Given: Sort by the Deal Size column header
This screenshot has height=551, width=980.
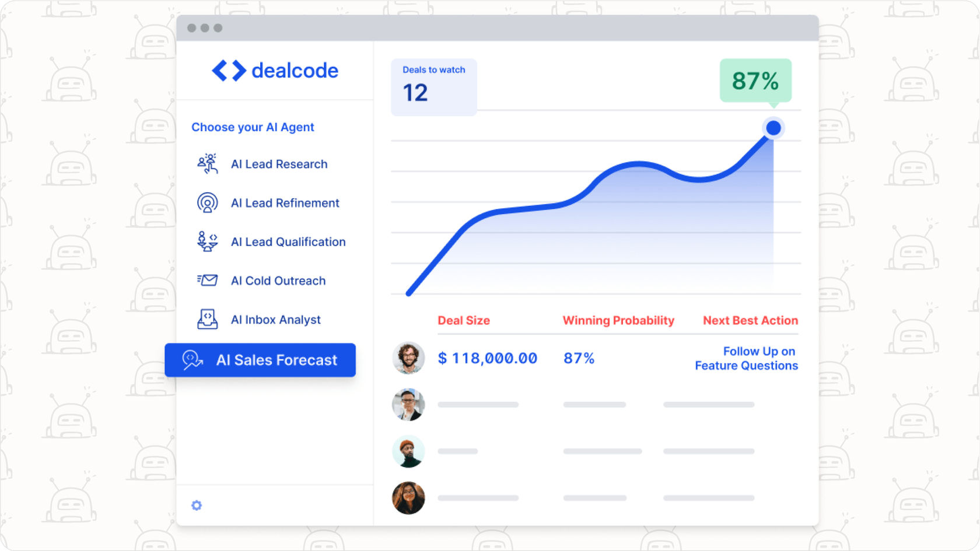Looking at the screenshot, I should pos(464,320).
